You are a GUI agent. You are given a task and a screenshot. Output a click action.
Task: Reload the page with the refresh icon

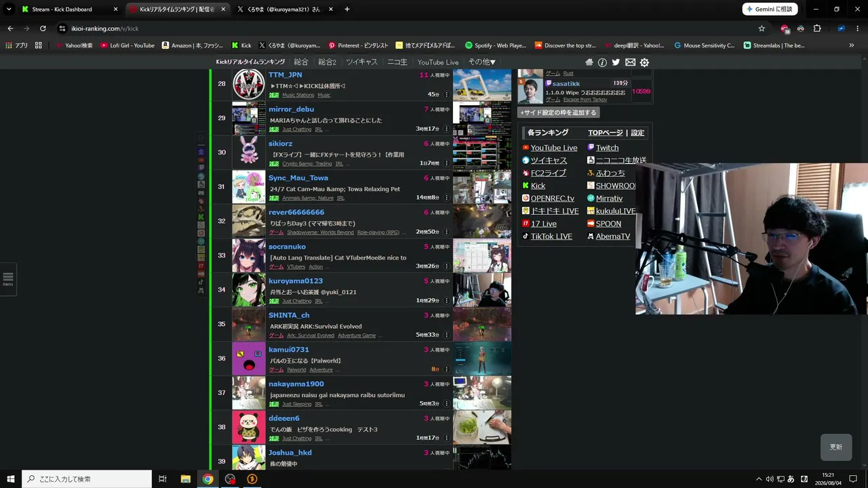click(x=43, y=28)
